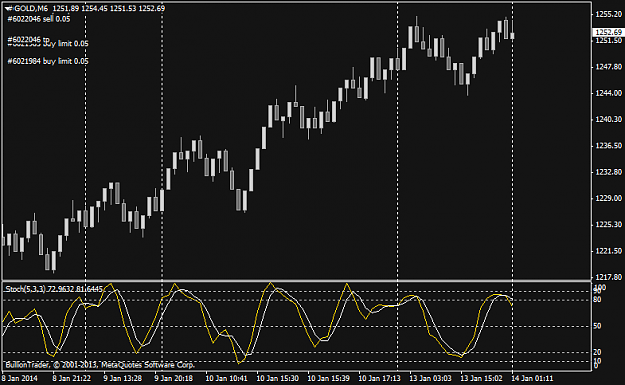Click the BullionTrader MetaQuotes copyright text
Screen dimensions: 625x385
pyautogui.click(x=100, y=365)
